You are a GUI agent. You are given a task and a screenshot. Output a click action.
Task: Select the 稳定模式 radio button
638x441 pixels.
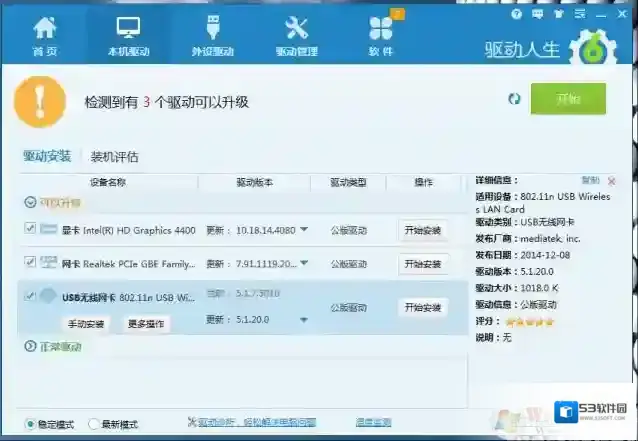coord(28,424)
